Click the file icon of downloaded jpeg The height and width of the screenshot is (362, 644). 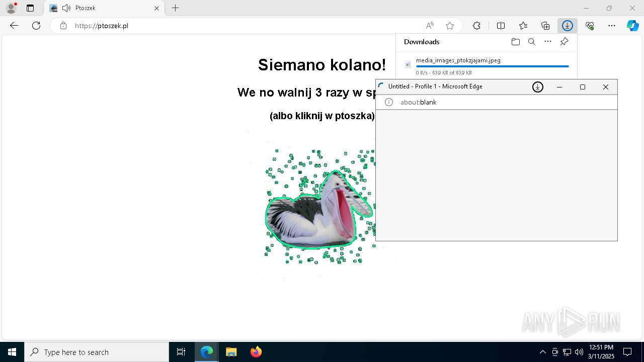[408, 64]
